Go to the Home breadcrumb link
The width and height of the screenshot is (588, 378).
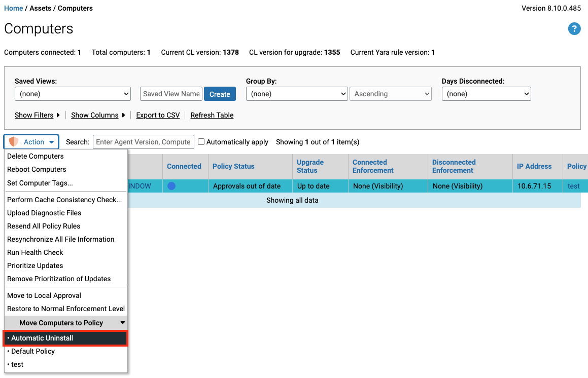[14, 8]
